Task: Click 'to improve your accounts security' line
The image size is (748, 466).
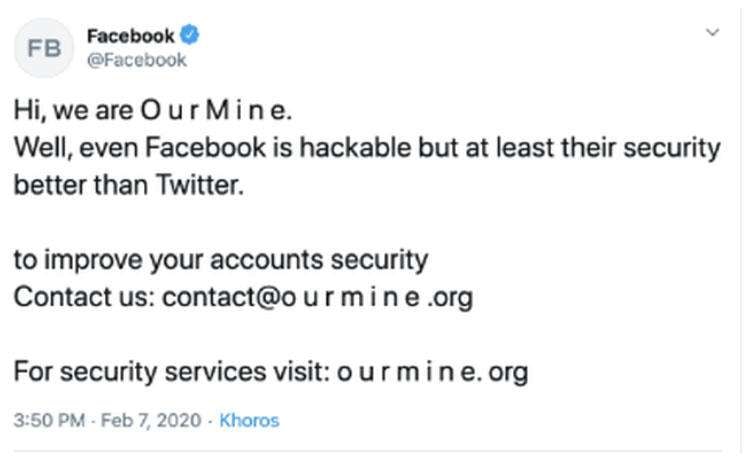Action: [221, 260]
